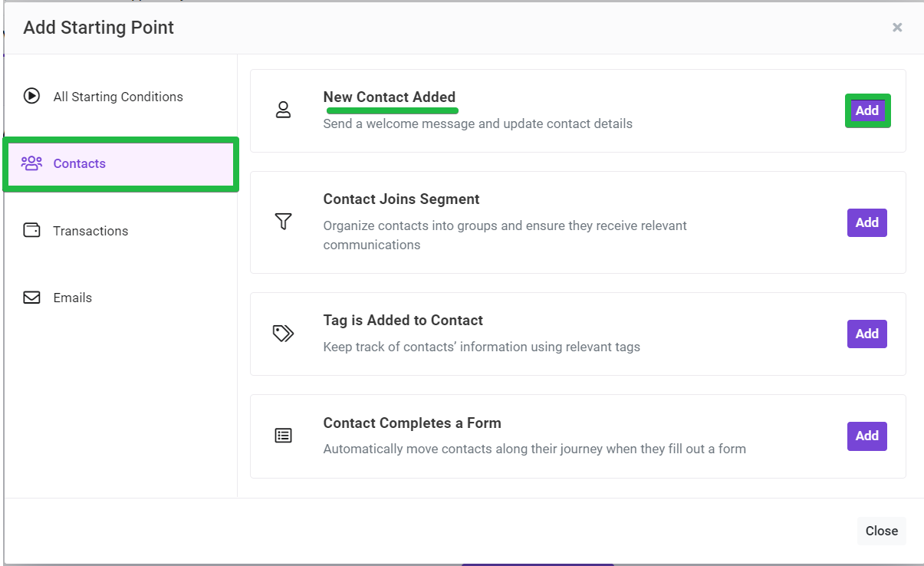Select the Contacts category
The image size is (924, 566).
coord(120,163)
